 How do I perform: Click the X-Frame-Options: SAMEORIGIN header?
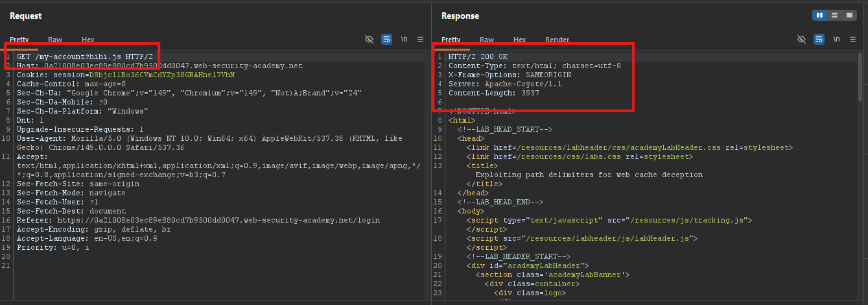510,75
